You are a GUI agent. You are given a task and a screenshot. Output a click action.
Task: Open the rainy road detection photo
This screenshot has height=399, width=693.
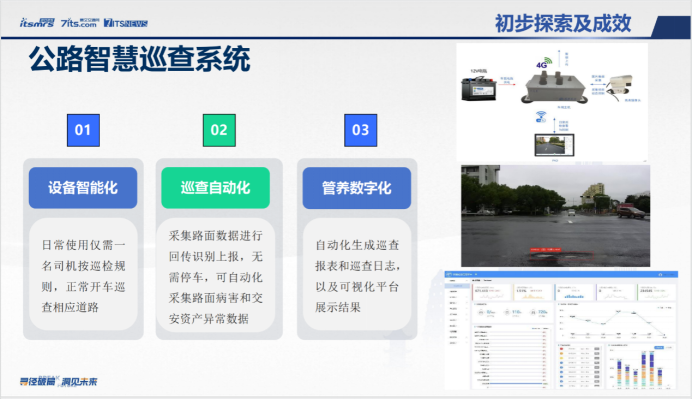click(556, 216)
